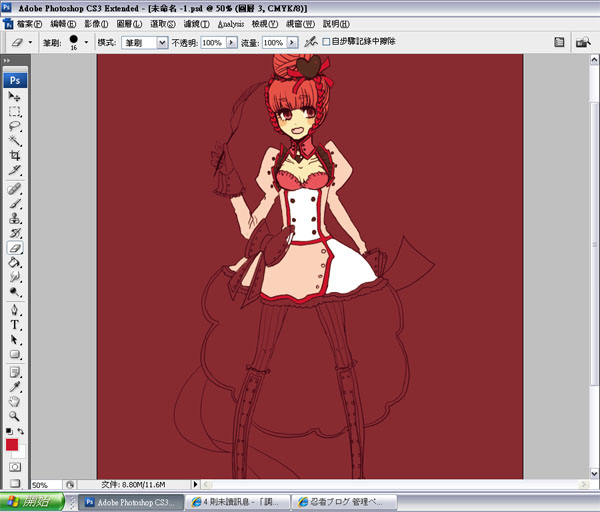The image size is (600, 512).
Task: Select the Eraser tool in toolbox
Action: click(x=15, y=248)
